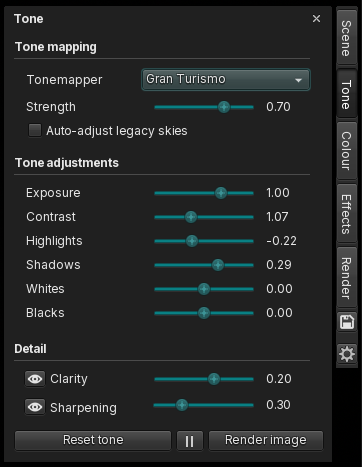The image size is (362, 467).
Task: Click the Shadows slider handle
Action: tap(218, 265)
